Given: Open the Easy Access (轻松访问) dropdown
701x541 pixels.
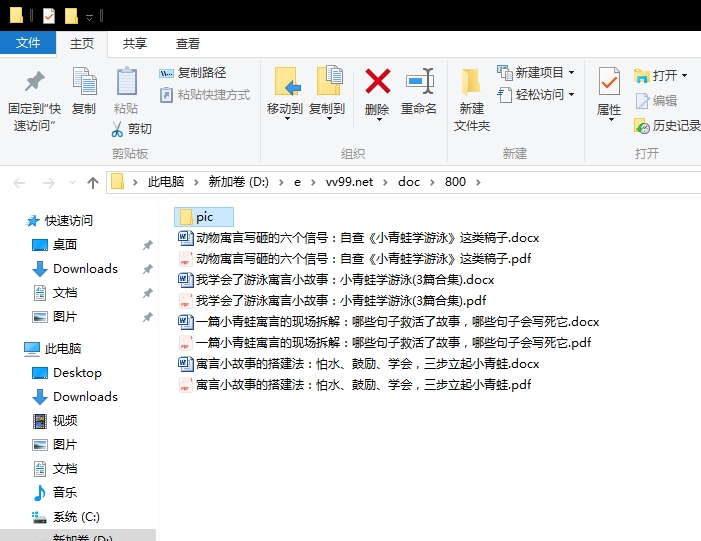Looking at the screenshot, I should click(x=572, y=95).
